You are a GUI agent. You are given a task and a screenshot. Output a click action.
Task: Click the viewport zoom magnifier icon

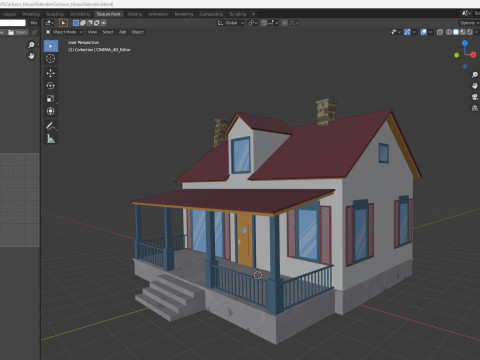tap(475, 75)
